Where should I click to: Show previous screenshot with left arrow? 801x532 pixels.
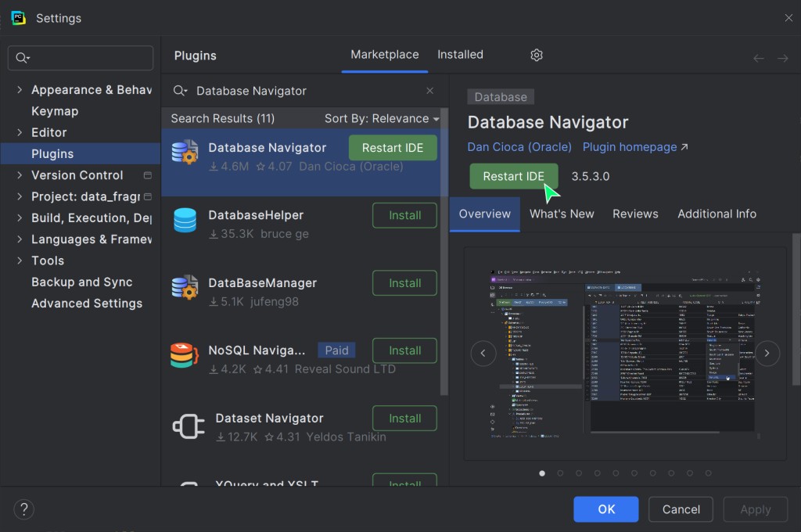click(x=483, y=353)
